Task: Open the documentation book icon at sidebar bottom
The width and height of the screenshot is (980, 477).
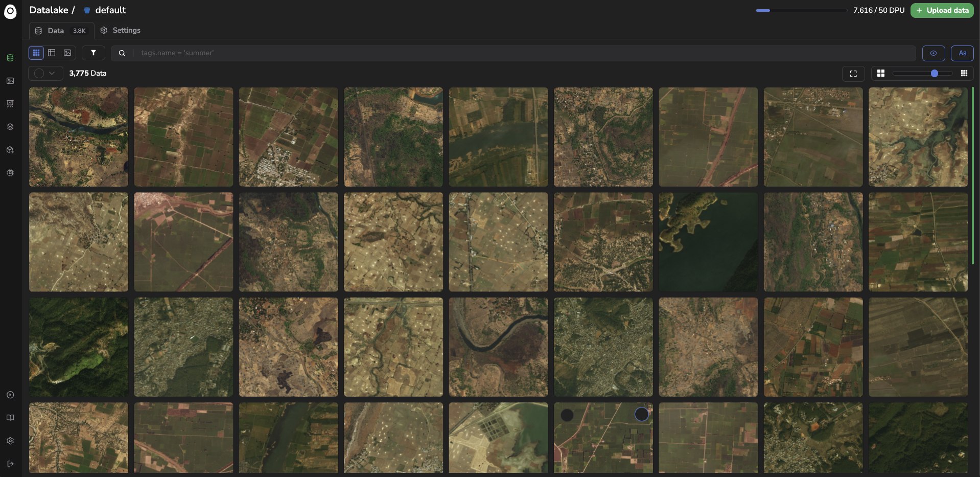Action: 10,418
